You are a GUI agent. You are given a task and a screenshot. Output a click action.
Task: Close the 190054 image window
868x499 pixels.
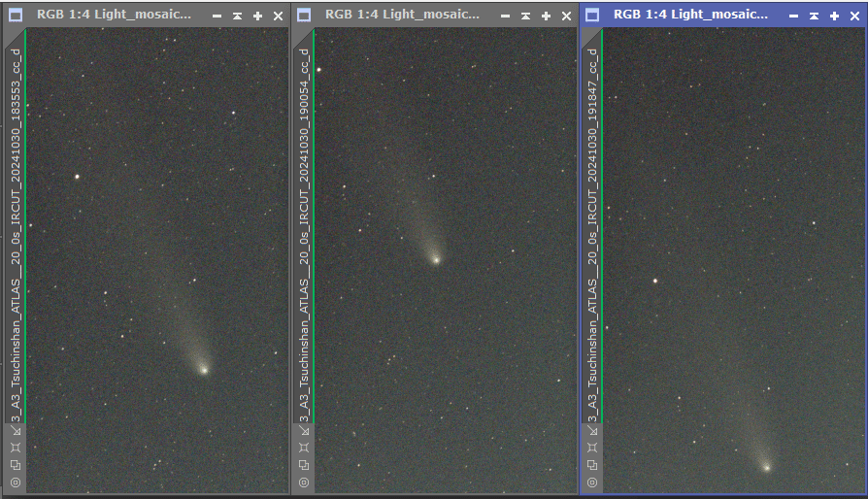pos(567,17)
